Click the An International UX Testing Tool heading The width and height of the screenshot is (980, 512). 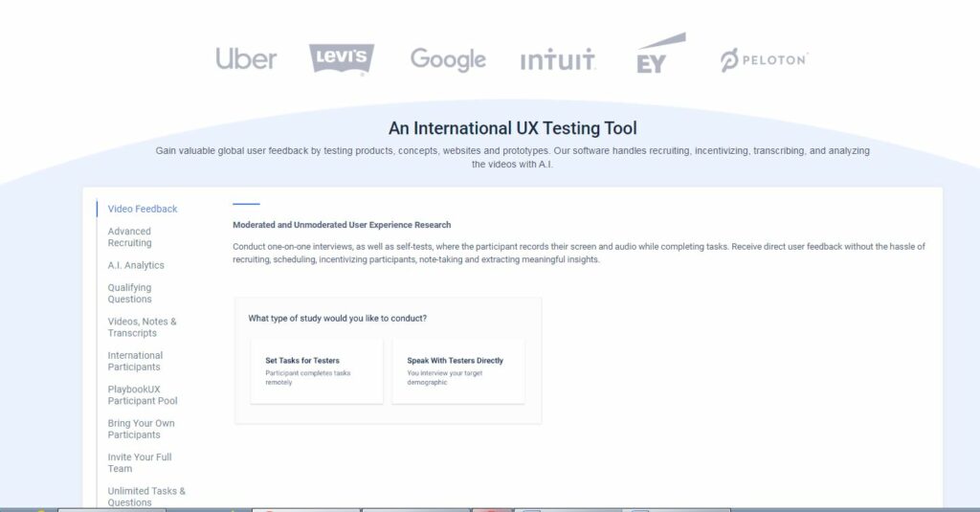coord(513,128)
